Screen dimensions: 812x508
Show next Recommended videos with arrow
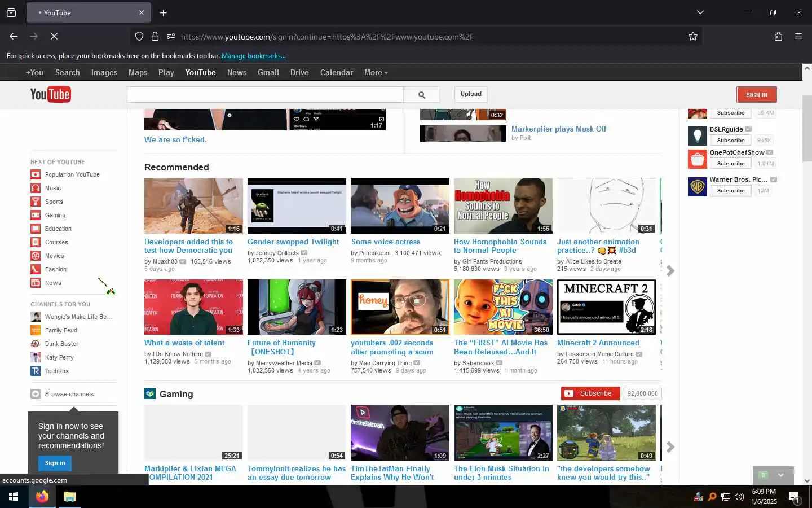(x=670, y=271)
